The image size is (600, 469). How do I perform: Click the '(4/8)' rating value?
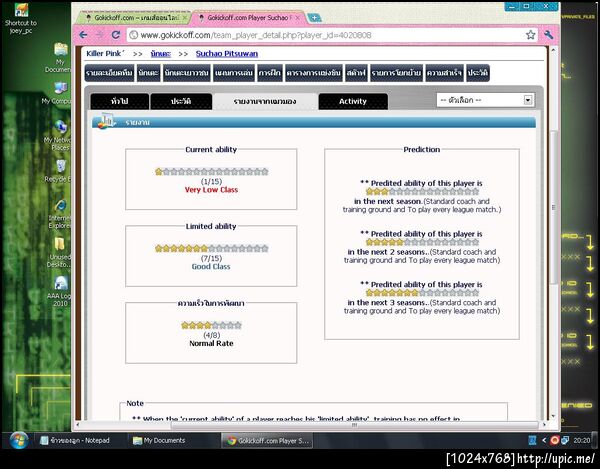tap(211, 335)
